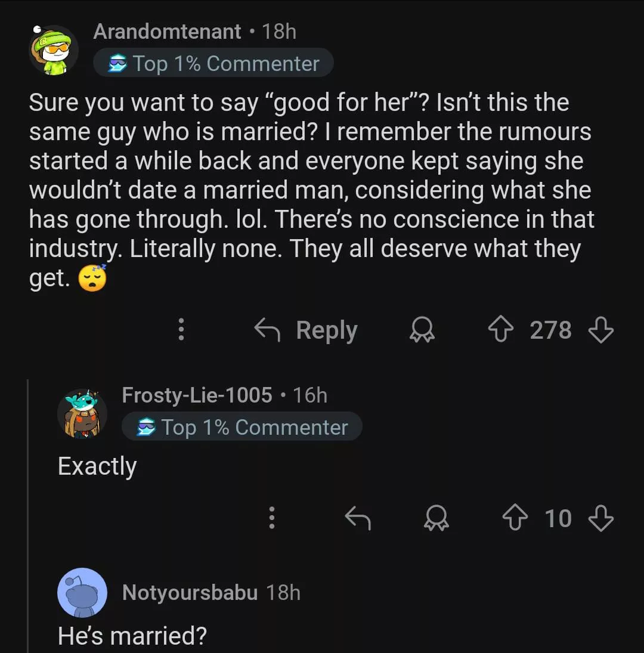Reply to Arandomtenant's comment
Viewport: 644px width, 653px height.
306,330
